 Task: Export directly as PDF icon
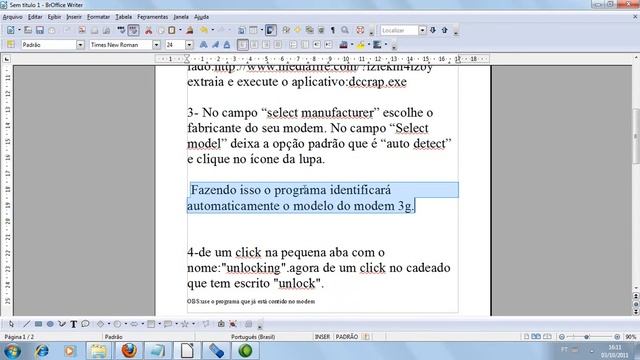click(82, 30)
